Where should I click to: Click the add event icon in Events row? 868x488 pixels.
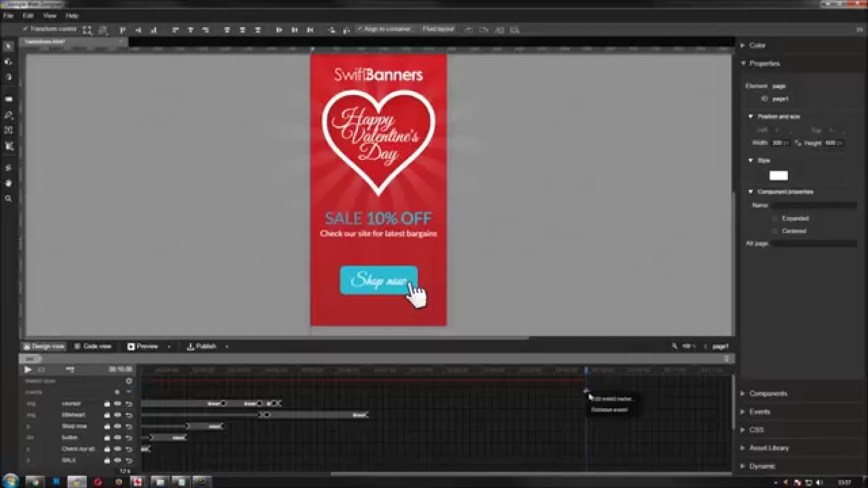pos(117,392)
